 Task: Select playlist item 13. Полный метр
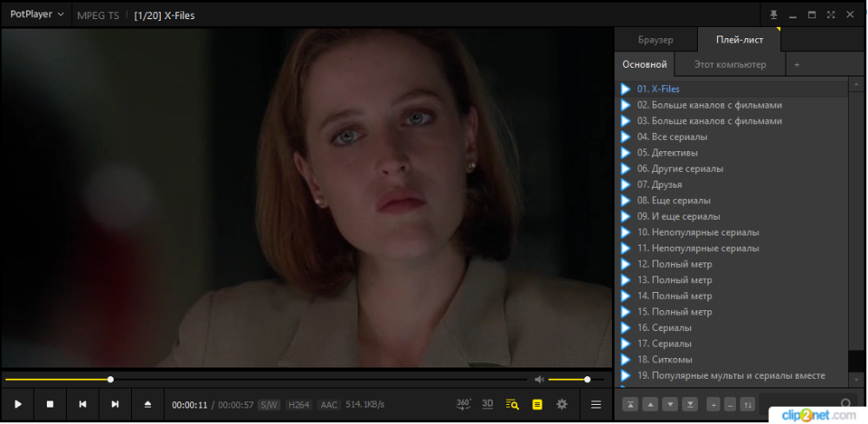tap(732, 280)
